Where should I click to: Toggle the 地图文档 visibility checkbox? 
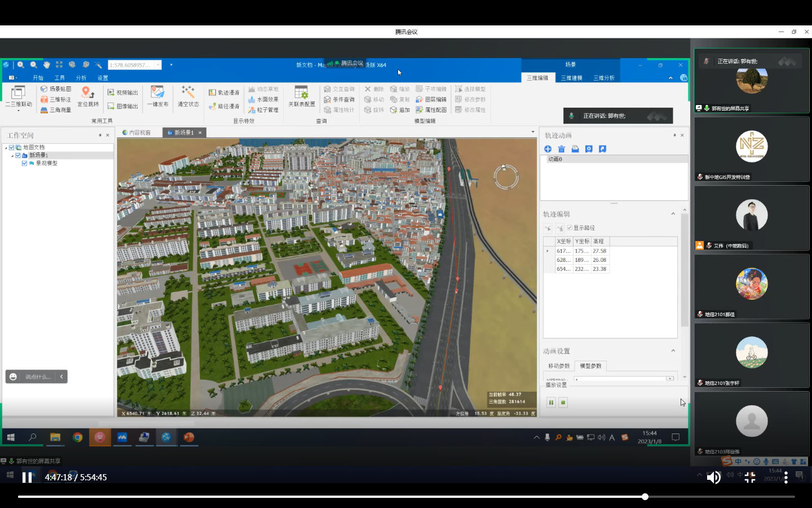click(x=11, y=147)
